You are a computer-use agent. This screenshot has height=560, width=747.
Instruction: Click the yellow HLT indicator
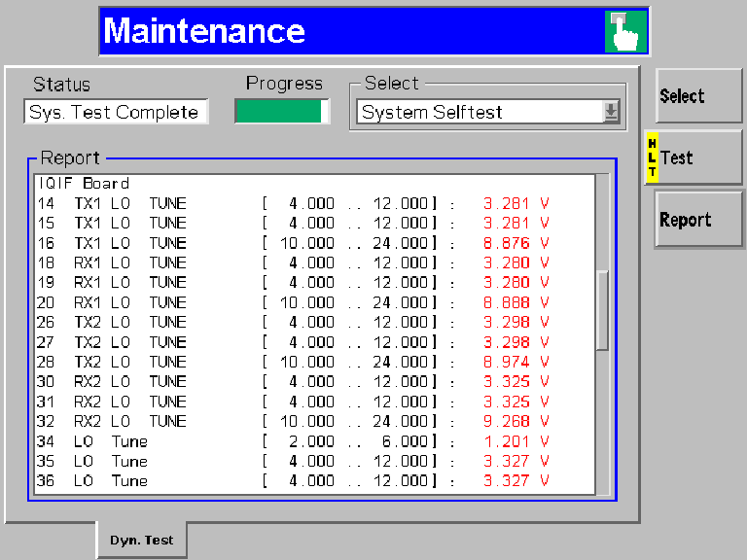pyautogui.click(x=653, y=157)
